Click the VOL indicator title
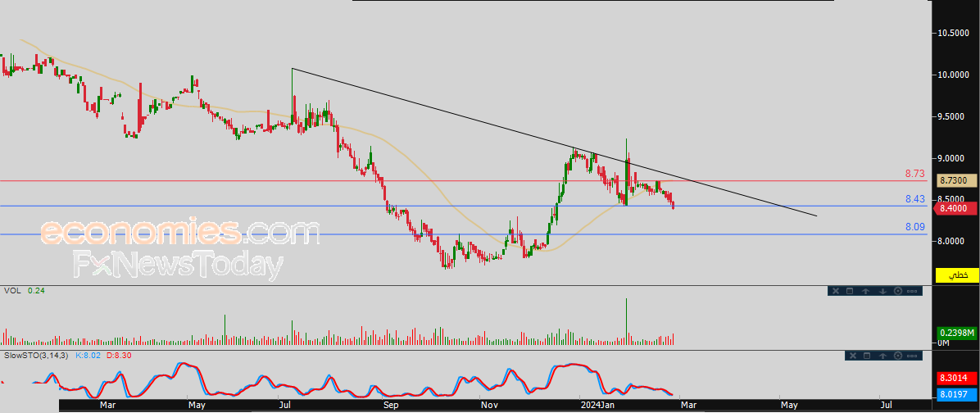Image resolution: width=980 pixels, height=413 pixels. [12, 291]
